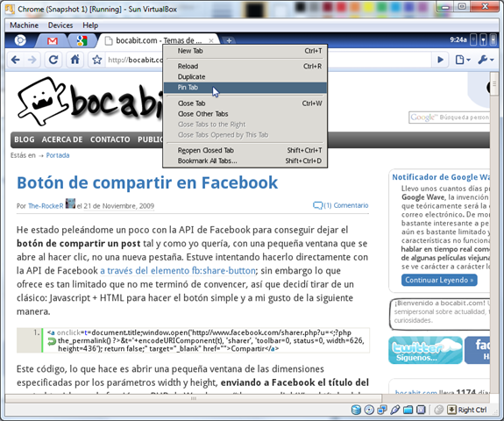Open 'Botón de compartir en Facebook' post
This screenshot has width=504, height=421.
tap(147, 182)
